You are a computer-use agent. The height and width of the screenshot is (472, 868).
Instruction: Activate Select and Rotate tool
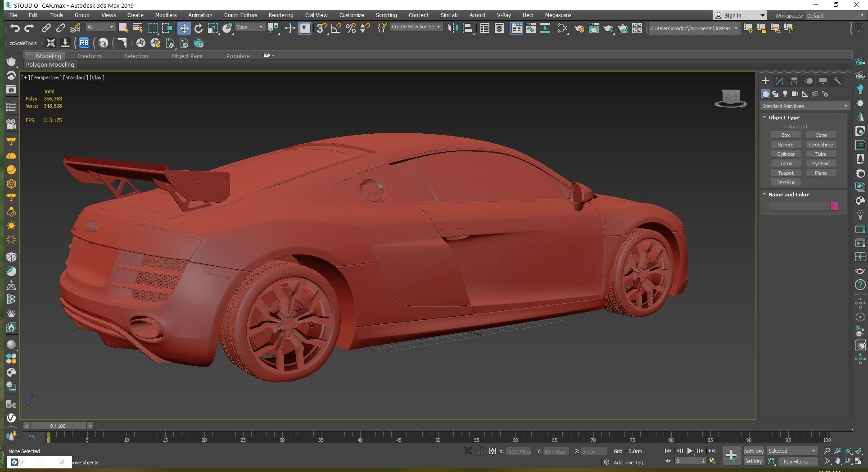[199, 28]
